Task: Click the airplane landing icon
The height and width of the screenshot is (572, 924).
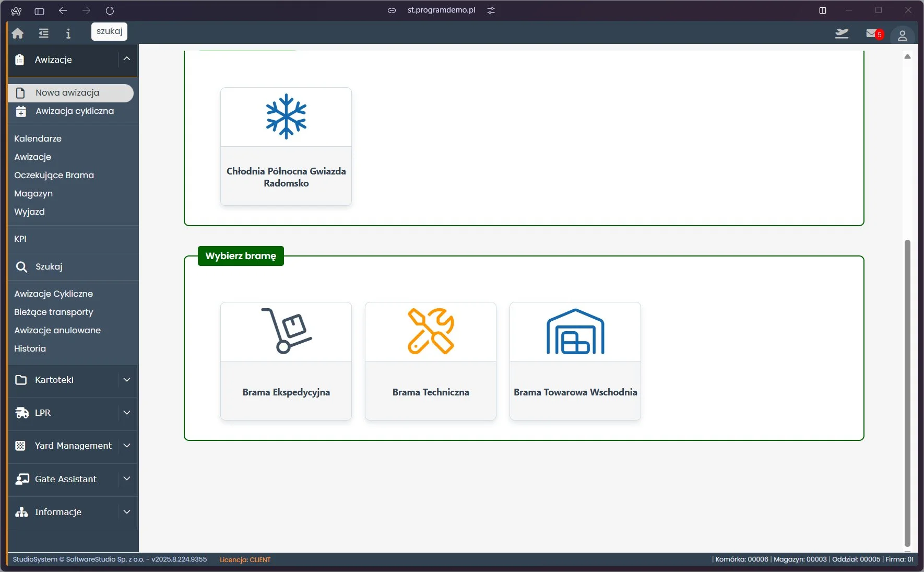Action: [842, 33]
